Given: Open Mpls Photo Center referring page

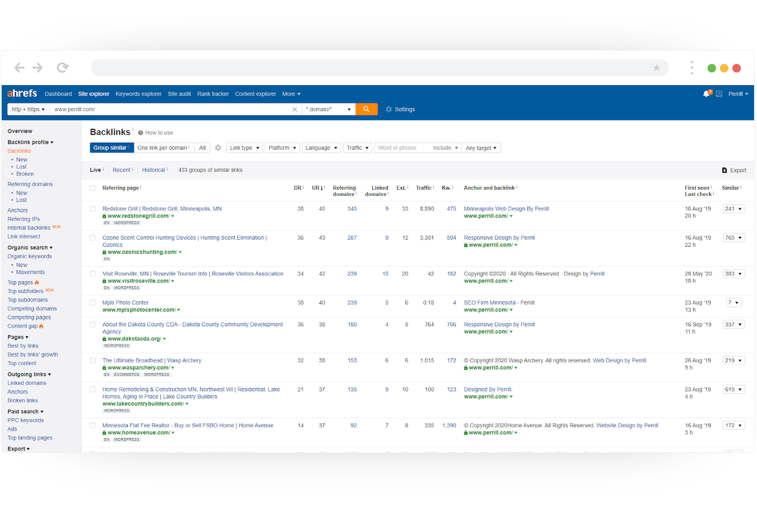Looking at the screenshot, I should [x=126, y=303].
